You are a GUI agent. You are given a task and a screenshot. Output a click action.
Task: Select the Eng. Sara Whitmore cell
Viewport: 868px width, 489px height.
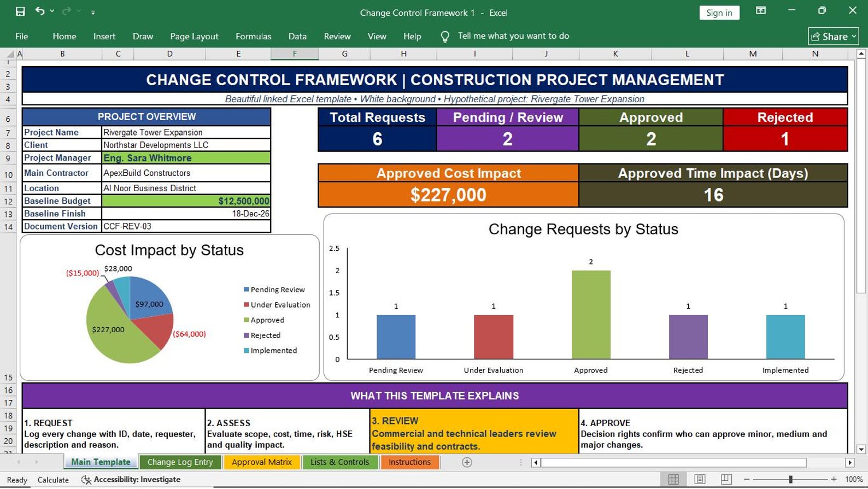click(x=186, y=158)
